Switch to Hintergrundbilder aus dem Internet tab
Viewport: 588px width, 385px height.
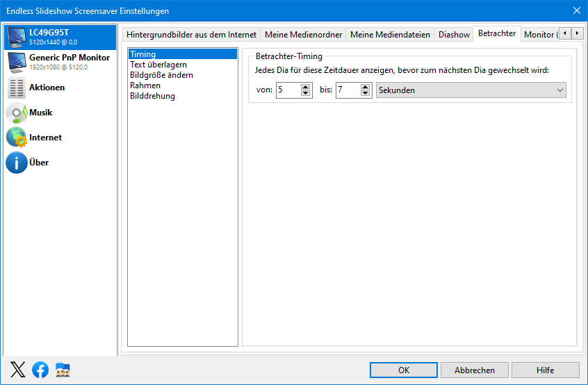pos(191,35)
